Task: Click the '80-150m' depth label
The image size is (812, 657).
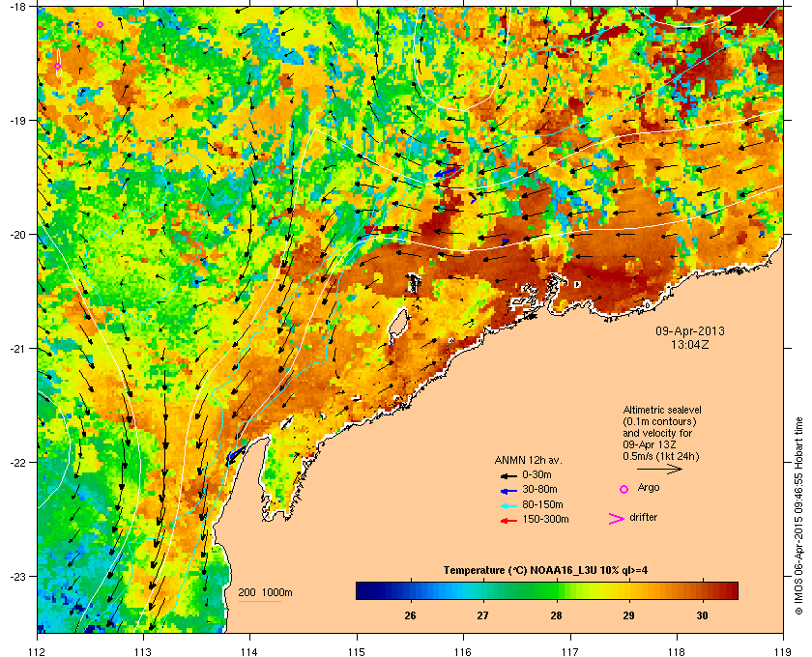Action: pyautogui.click(x=542, y=504)
